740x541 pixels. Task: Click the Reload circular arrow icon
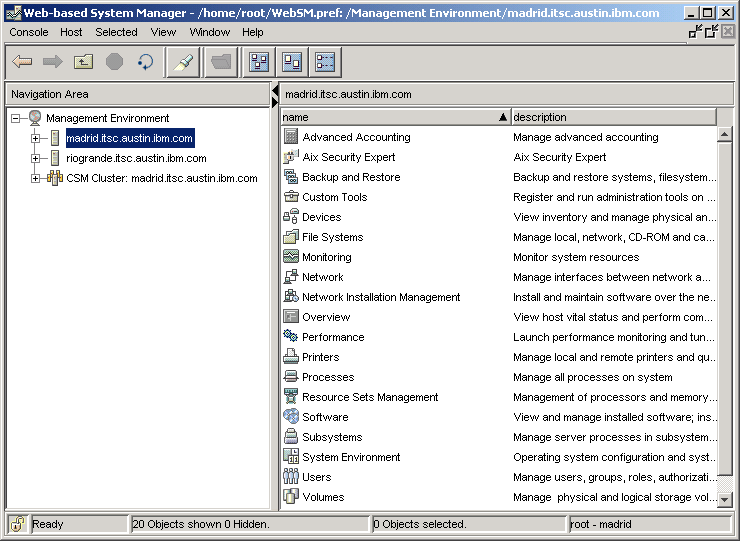point(145,62)
